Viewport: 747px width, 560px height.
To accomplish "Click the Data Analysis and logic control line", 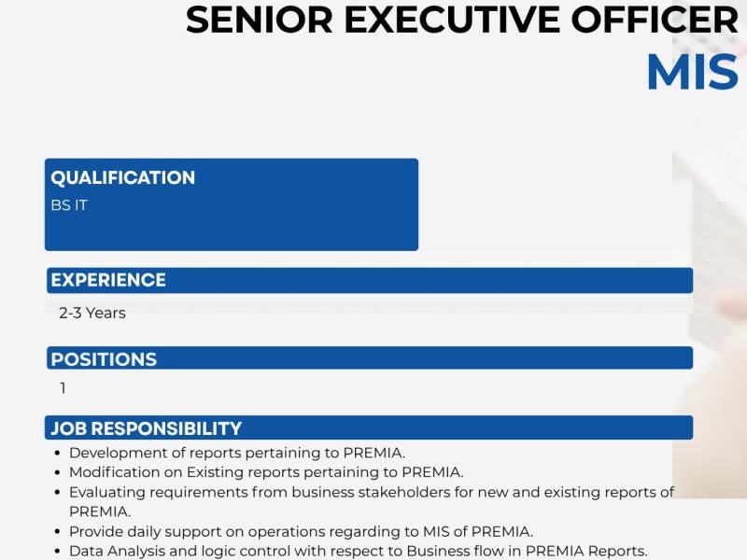I will 358,551.
